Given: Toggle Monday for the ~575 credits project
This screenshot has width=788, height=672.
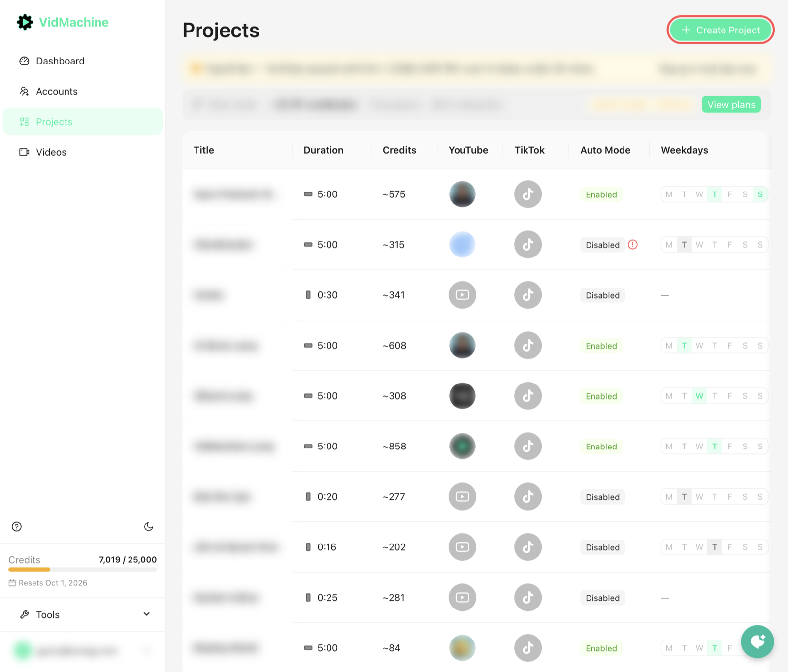Looking at the screenshot, I should [669, 194].
